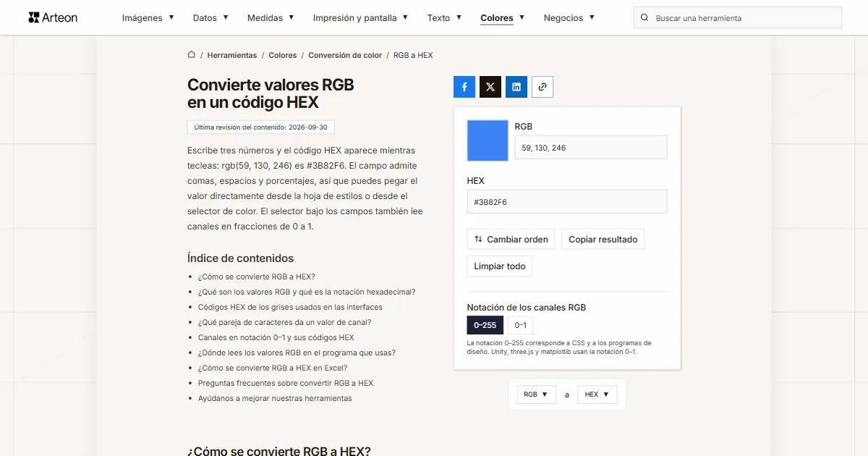Expand the Impresión y pantalla menu

point(360,18)
